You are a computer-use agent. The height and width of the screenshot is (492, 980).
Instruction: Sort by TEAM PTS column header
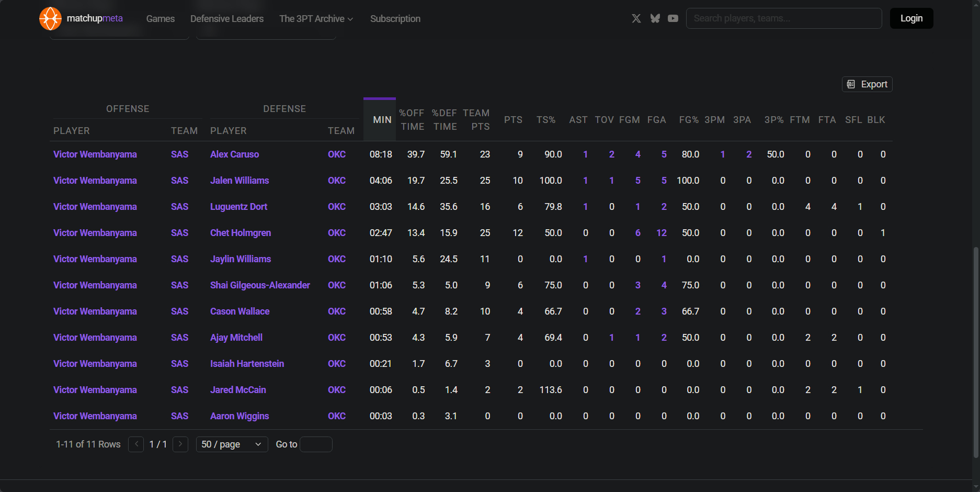pyautogui.click(x=476, y=120)
